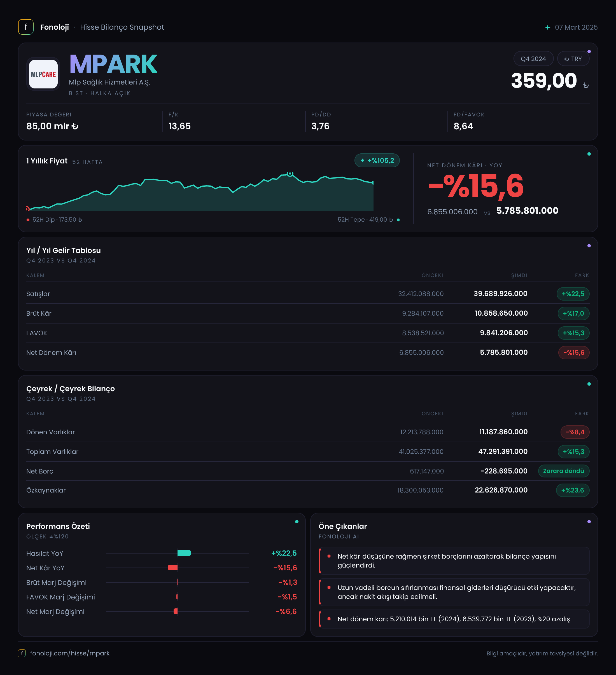This screenshot has height=675, width=616.
Task: Click the +%105,2 yearly change badge
Action: pyautogui.click(x=377, y=160)
